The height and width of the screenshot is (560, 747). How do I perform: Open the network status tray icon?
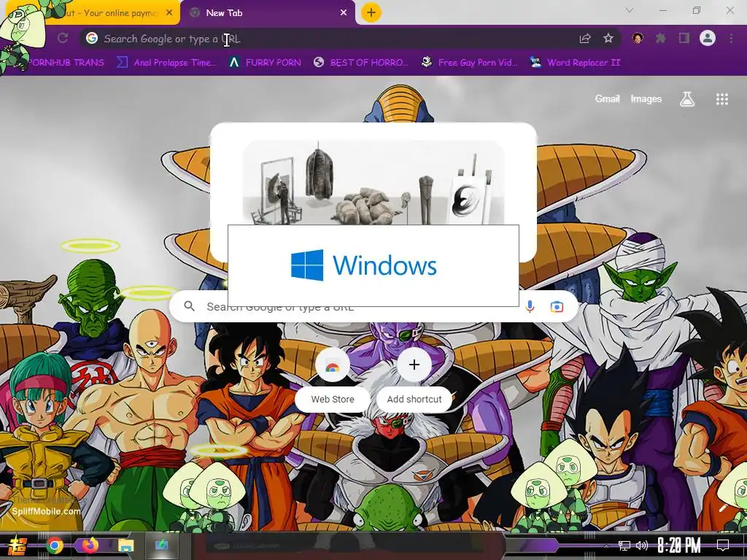(624, 545)
